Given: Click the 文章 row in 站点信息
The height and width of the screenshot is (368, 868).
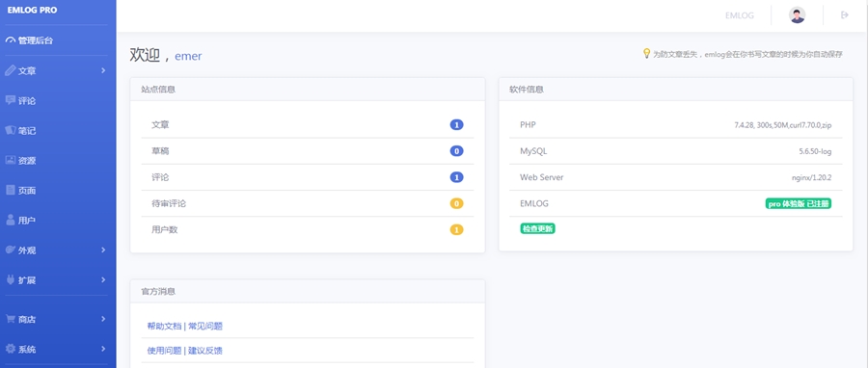Looking at the screenshot, I should [x=308, y=125].
